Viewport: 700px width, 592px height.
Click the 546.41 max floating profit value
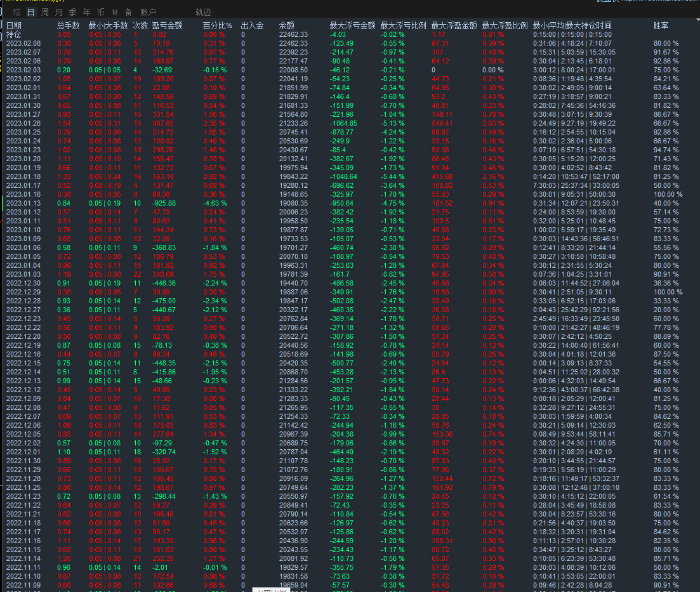tap(442, 123)
